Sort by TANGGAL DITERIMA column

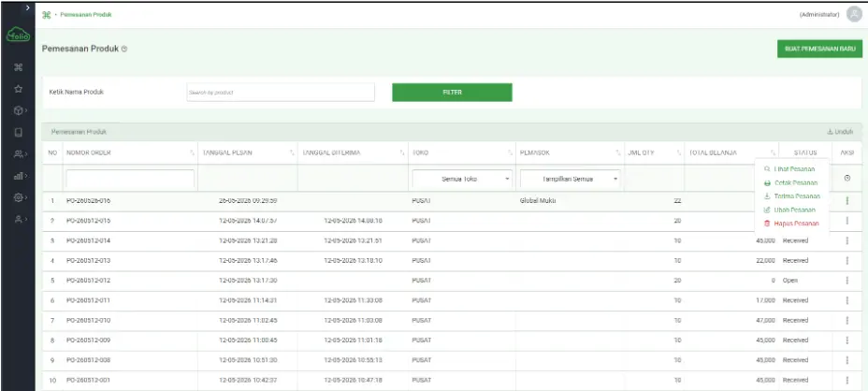coord(402,152)
